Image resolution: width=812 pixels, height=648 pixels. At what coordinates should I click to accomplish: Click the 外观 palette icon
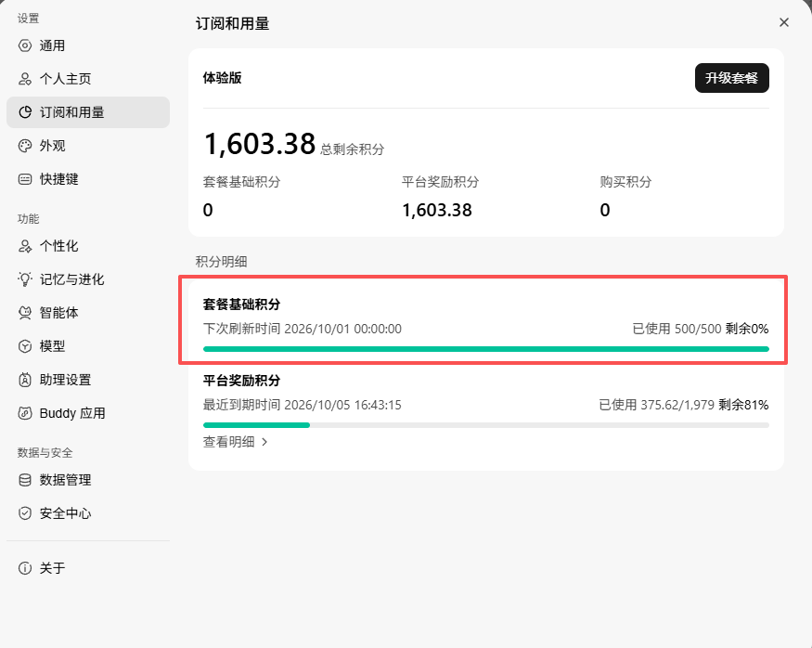pyautogui.click(x=25, y=146)
